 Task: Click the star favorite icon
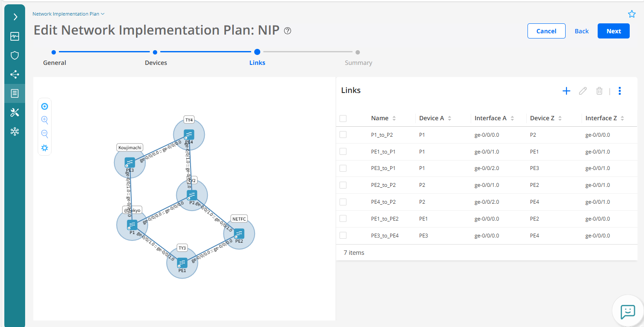click(631, 14)
